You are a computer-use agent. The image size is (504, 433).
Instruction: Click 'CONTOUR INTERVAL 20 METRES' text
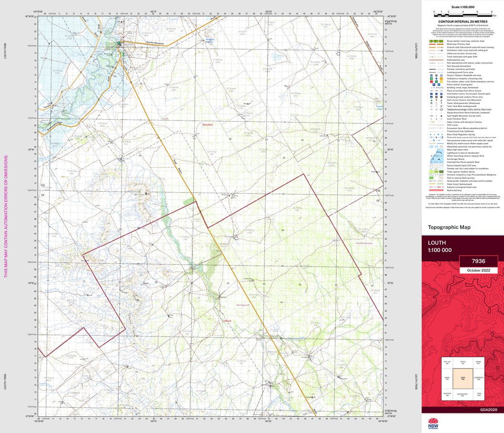point(463,21)
